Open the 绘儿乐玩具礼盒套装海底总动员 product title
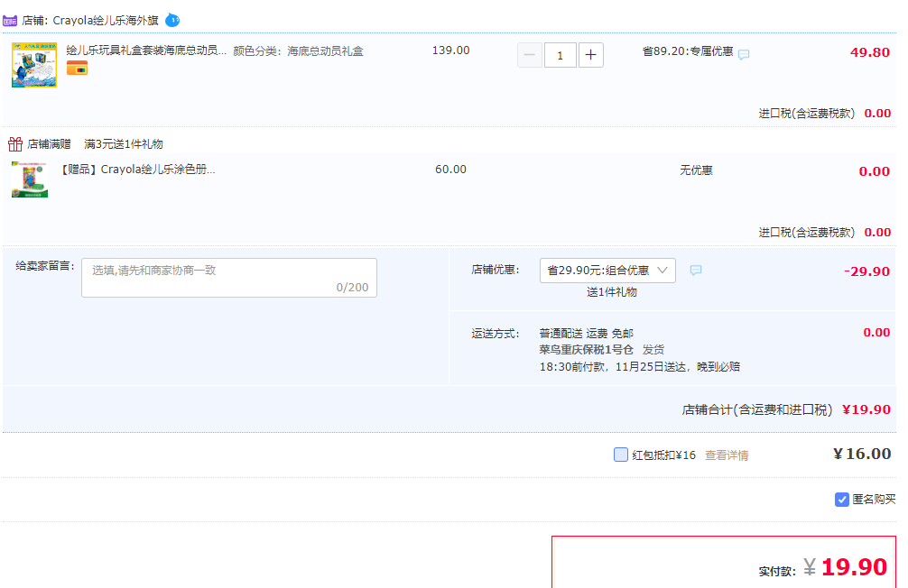Viewport: 908px width, 588px height. [146, 51]
